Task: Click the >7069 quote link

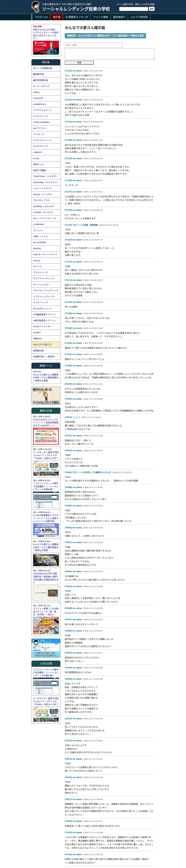Action: [69, 429]
